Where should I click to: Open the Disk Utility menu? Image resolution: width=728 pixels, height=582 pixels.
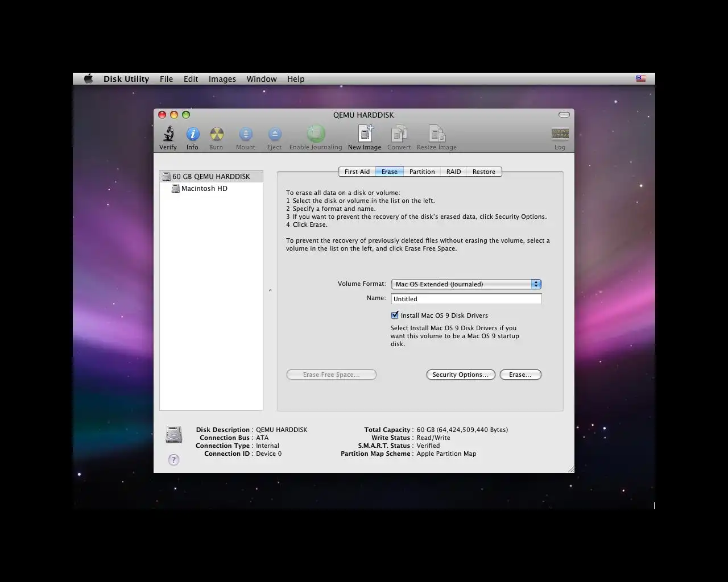[x=126, y=79]
